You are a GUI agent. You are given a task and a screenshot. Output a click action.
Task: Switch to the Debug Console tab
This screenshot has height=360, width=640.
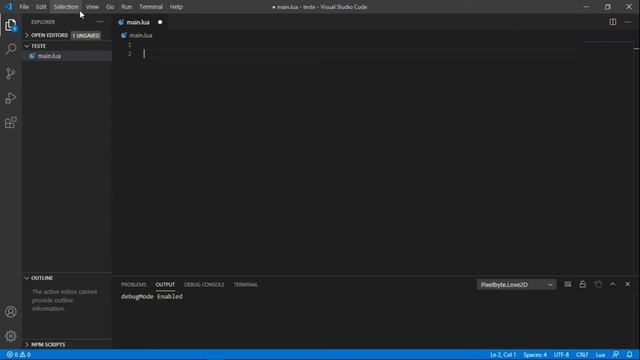pyautogui.click(x=204, y=284)
